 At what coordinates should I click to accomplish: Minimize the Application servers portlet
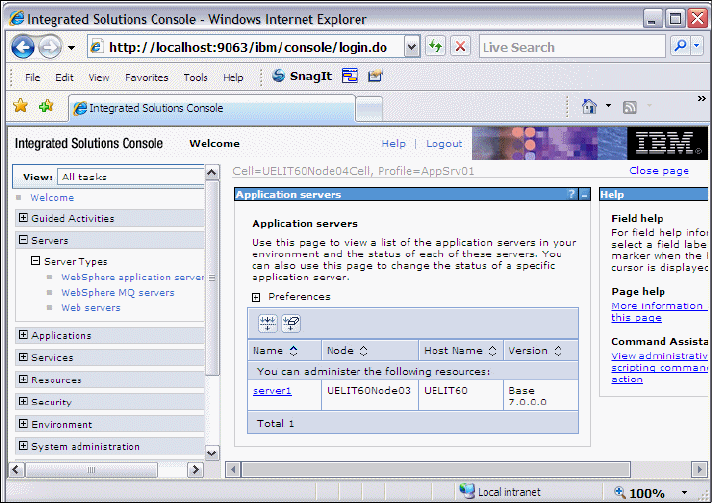pyautogui.click(x=584, y=195)
